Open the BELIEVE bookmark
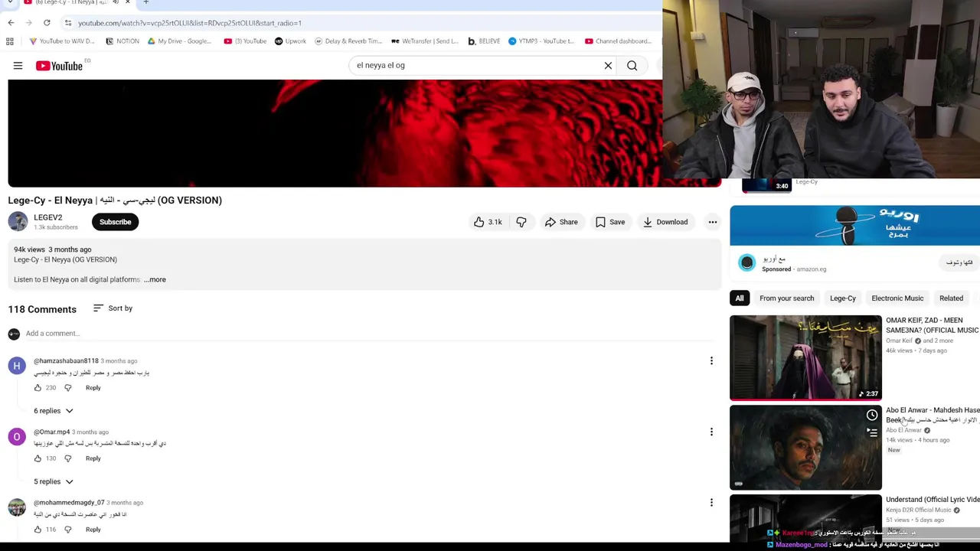Image resolution: width=980 pixels, height=551 pixels. point(484,41)
